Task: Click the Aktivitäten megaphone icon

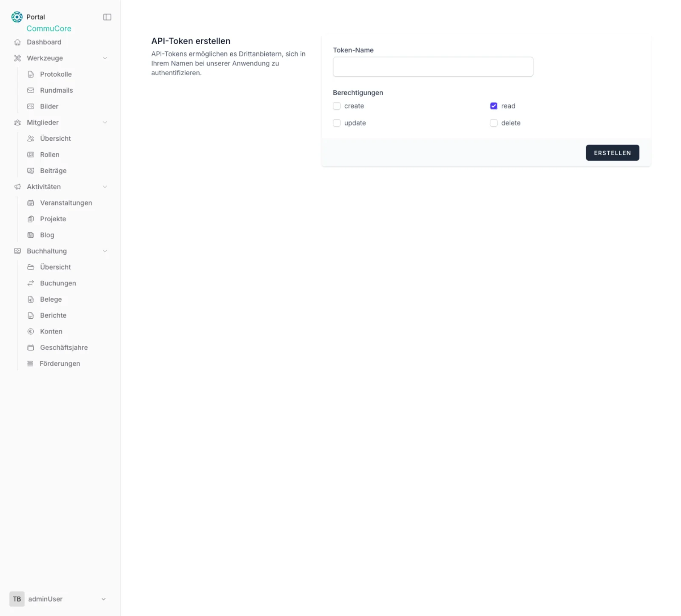Action: point(17,187)
